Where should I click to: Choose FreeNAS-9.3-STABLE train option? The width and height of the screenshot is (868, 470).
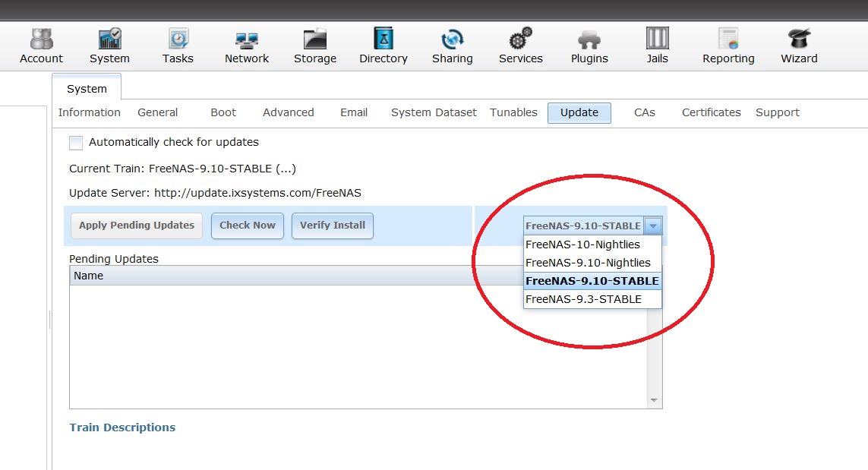coord(592,299)
